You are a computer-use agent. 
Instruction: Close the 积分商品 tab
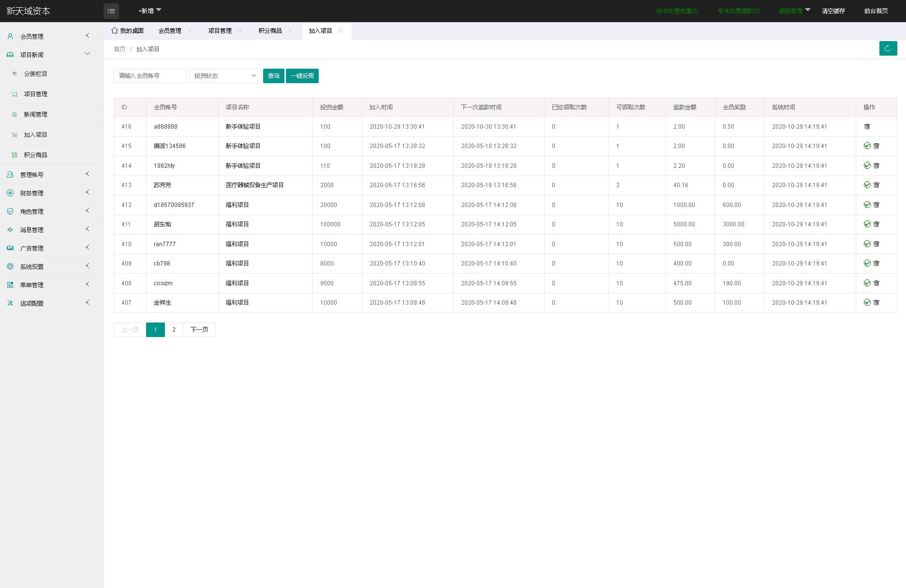(x=290, y=31)
